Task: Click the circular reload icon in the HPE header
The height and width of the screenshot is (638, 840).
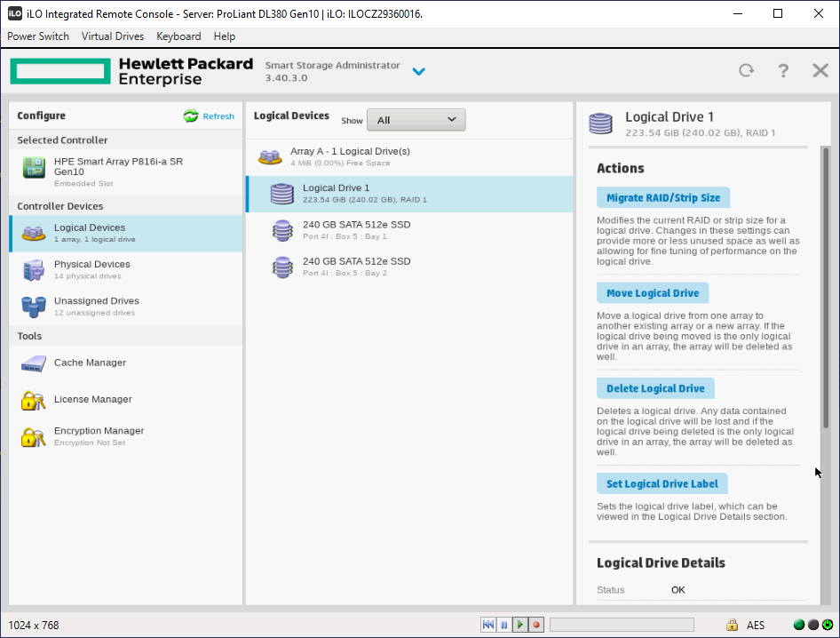Action: pyautogui.click(x=746, y=70)
